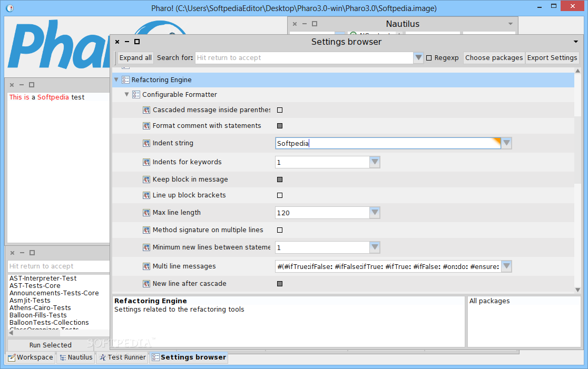Viewport: 588px width, 369px height.
Task: Collapse the Configurable Formatter node
Action: [x=127, y=94]
